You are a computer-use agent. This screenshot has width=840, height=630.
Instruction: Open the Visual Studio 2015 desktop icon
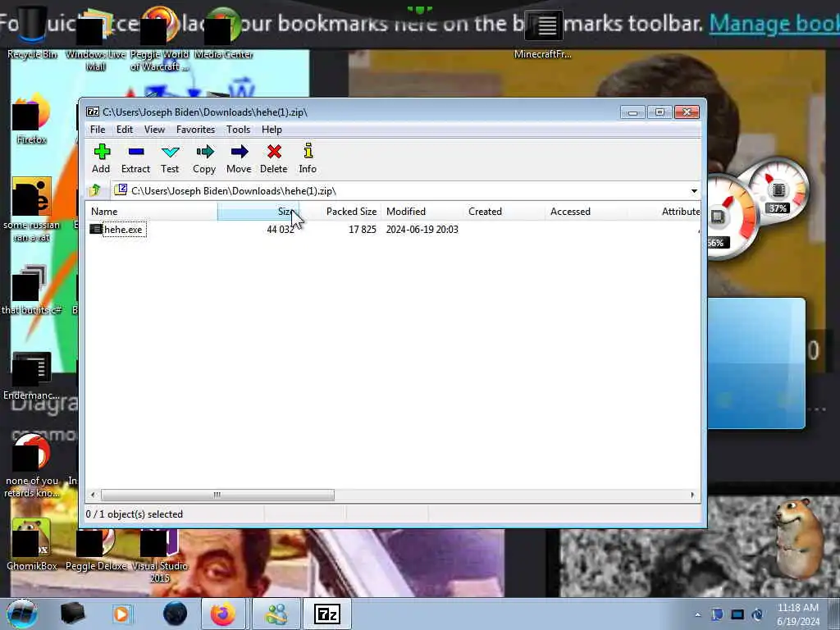[x=160, y=555]
